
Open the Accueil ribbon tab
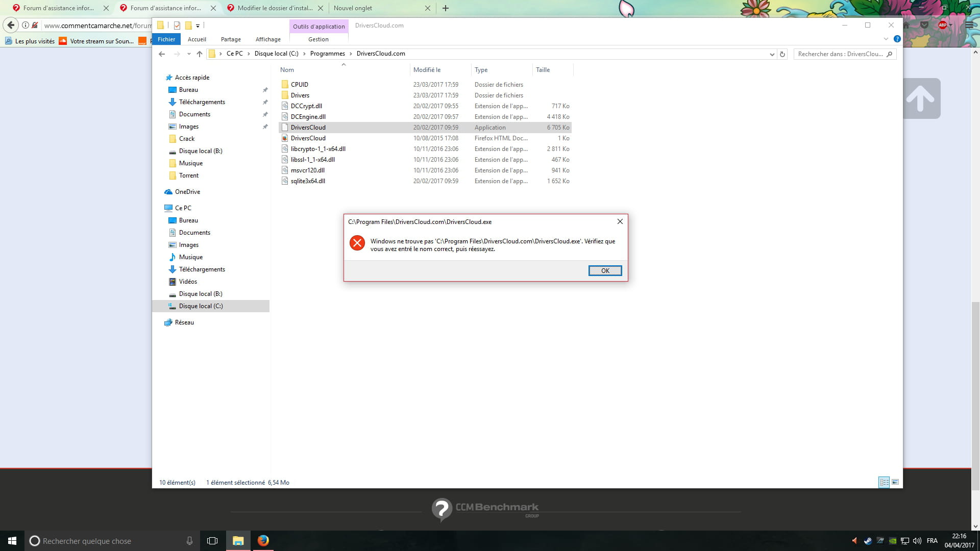(x=197, y=39)
